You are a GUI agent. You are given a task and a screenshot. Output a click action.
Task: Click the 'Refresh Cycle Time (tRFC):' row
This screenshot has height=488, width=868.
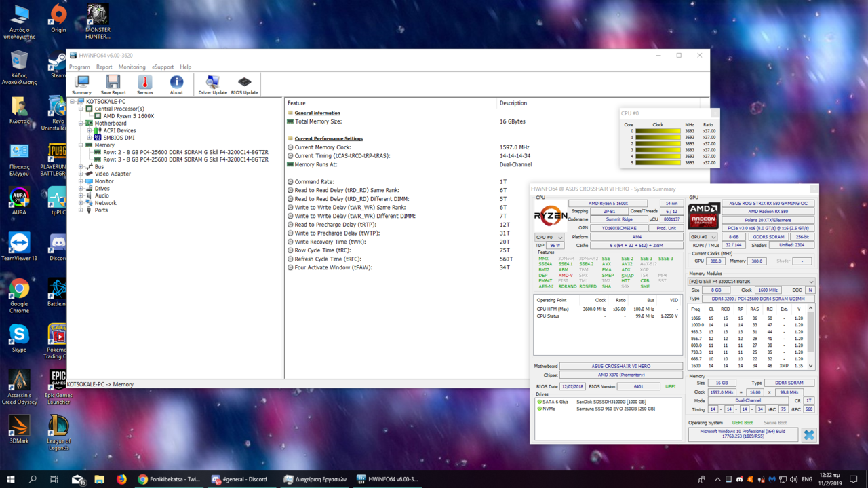pyautogui.click(x=498, y=259)
